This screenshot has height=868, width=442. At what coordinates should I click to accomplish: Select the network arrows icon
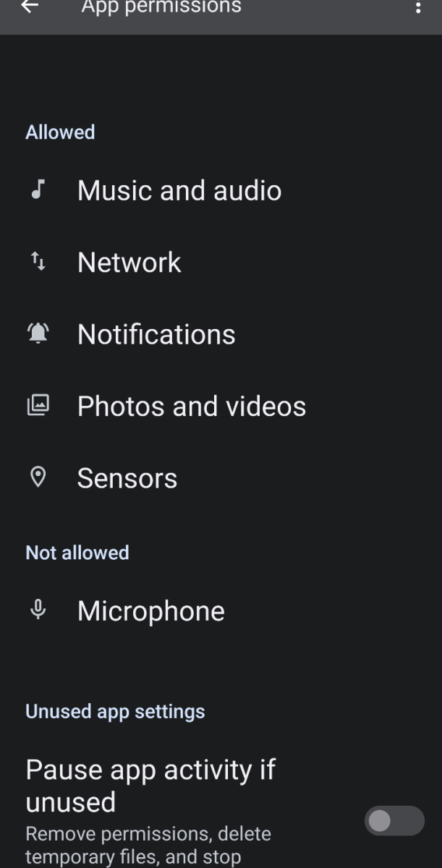point(38,261)
